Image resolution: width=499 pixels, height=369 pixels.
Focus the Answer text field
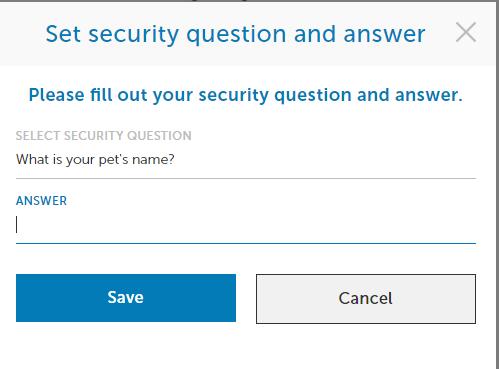tap(246, 225)
